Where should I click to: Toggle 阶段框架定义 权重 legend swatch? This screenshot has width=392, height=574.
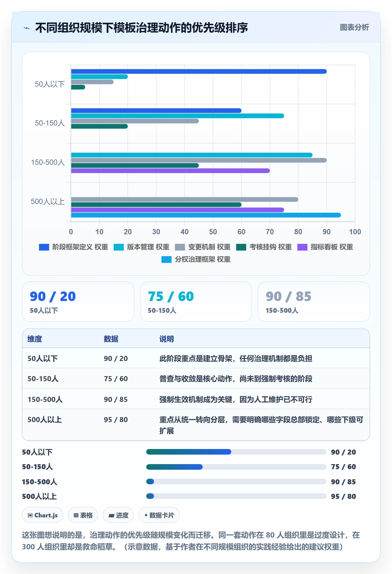(x=44, y=247)
